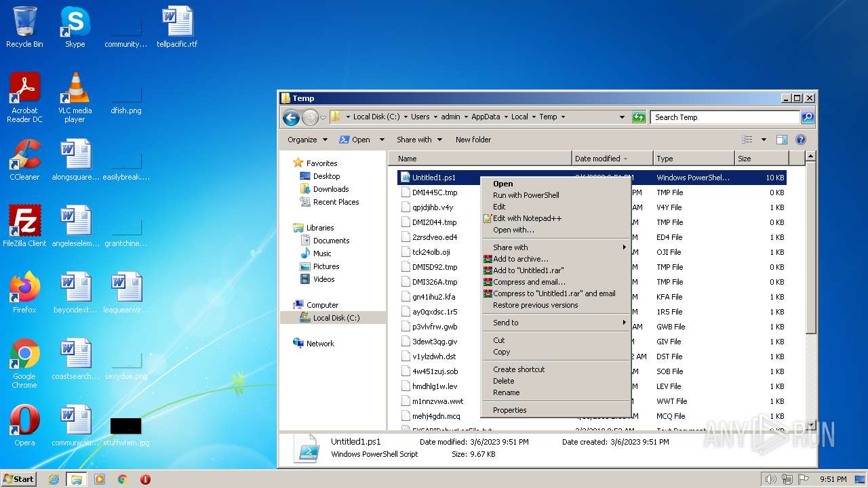
Task: Click the New folder button
Action: 473,140
